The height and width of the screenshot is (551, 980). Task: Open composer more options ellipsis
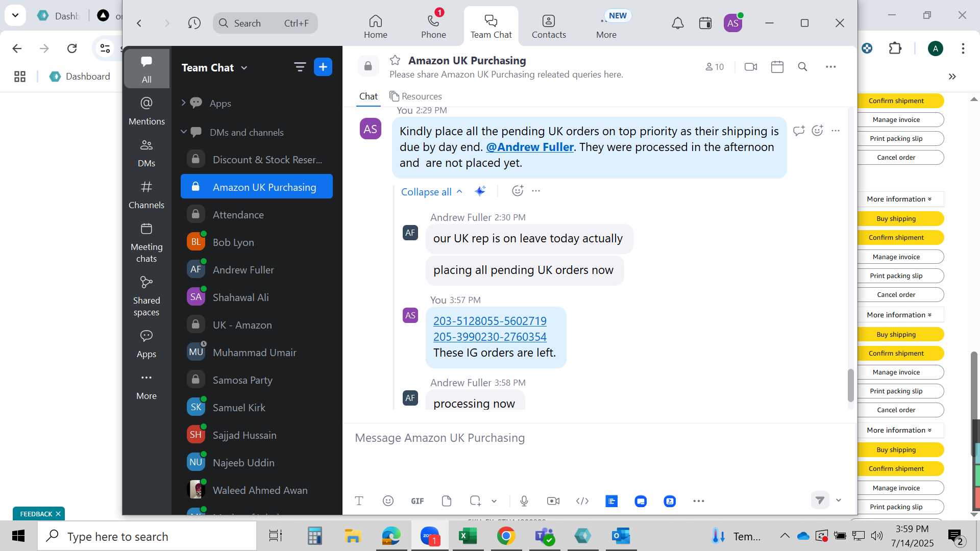(699, 501)
